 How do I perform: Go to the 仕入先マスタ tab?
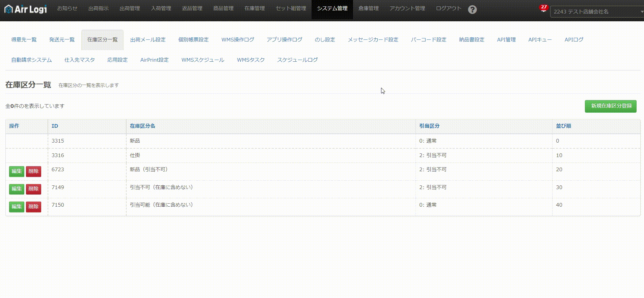tap(79, 60)
